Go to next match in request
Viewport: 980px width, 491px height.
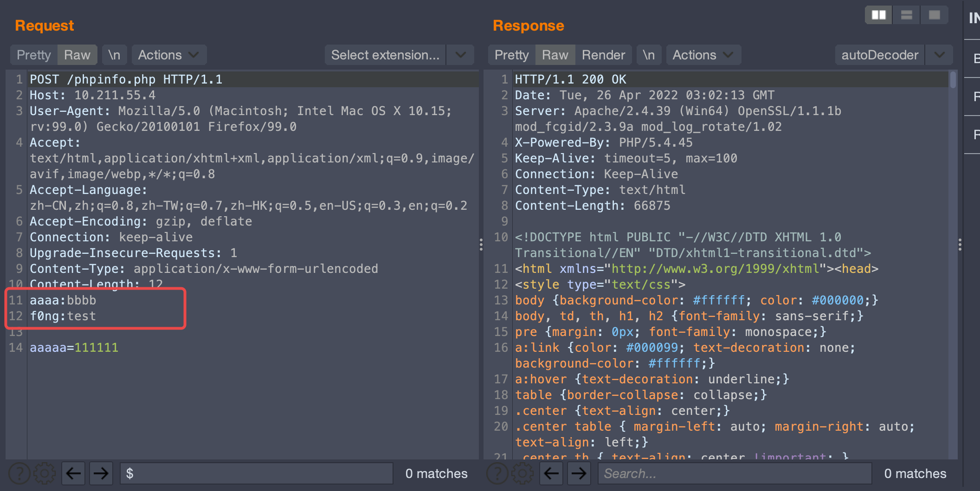(x=101, y=473)
